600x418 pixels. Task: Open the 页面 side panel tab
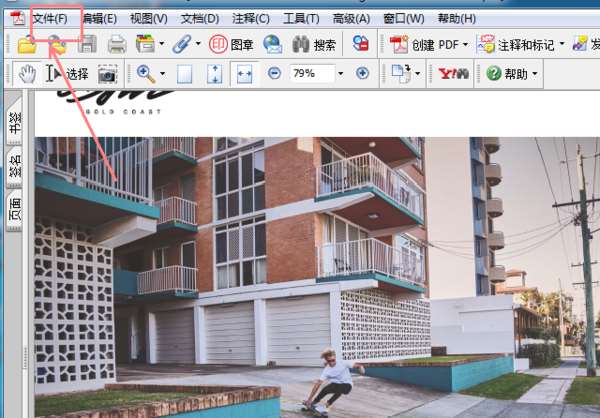click(15, 210)
